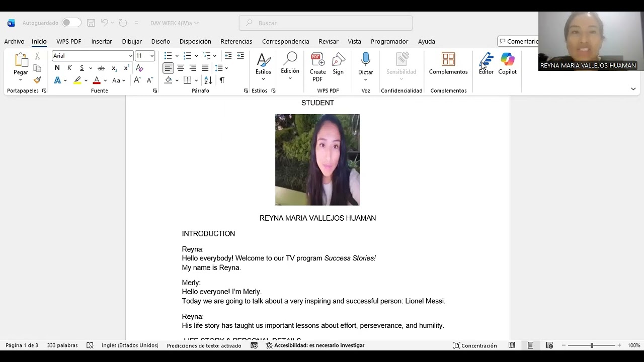Sort the selection alphabetically

(x=208, y=80)
